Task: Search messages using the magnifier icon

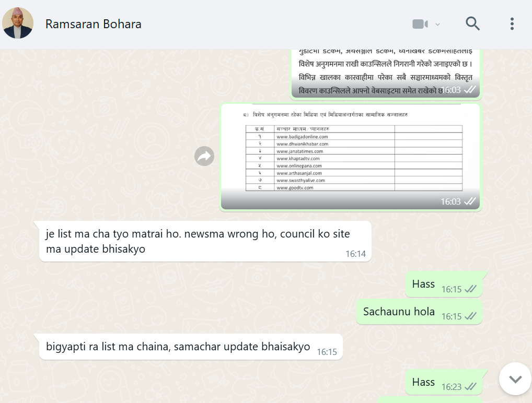Action: click(x=472, y=23)
